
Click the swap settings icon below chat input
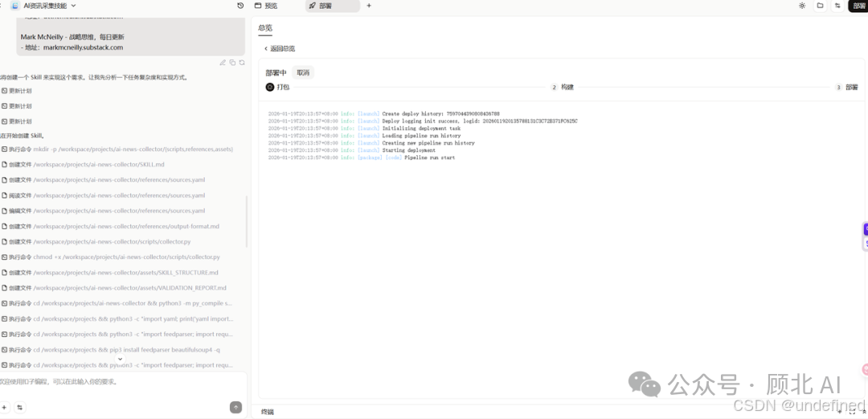pyautogui.click(x=19, y=408)
